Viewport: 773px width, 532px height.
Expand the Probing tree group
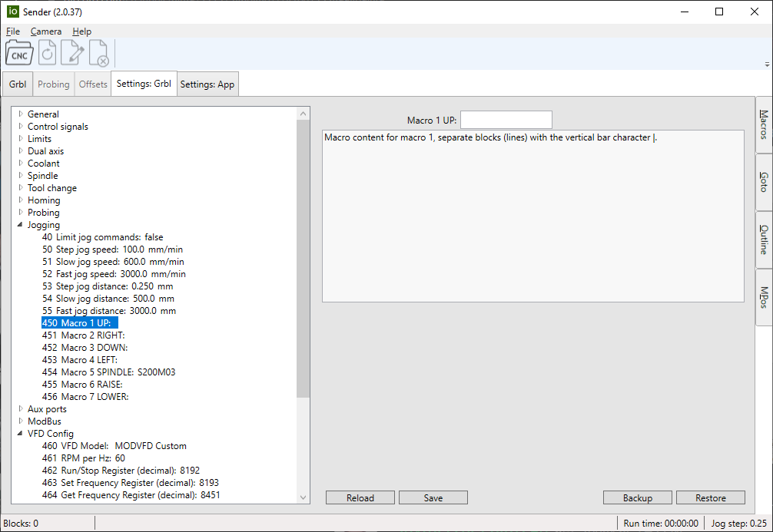21,213
